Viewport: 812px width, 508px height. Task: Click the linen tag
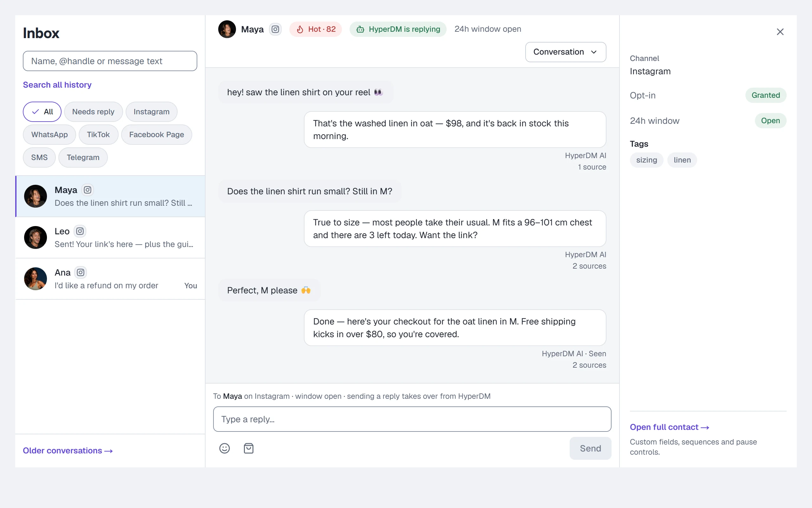pyautogui.click(x=682, y=160)
